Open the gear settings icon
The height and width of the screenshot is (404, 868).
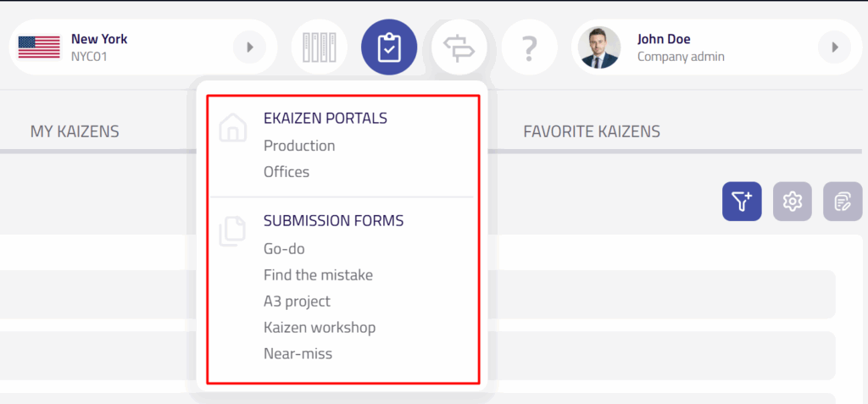pos(793,202)
